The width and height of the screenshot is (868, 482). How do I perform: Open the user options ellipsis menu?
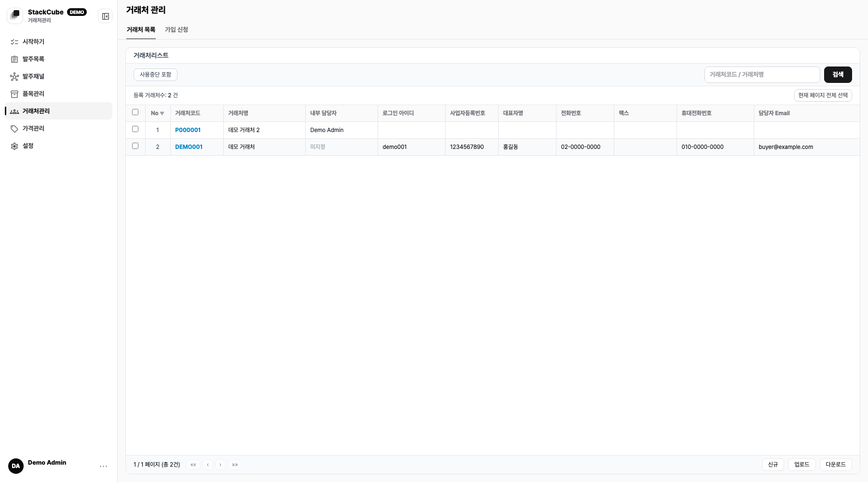coord(103,466)
